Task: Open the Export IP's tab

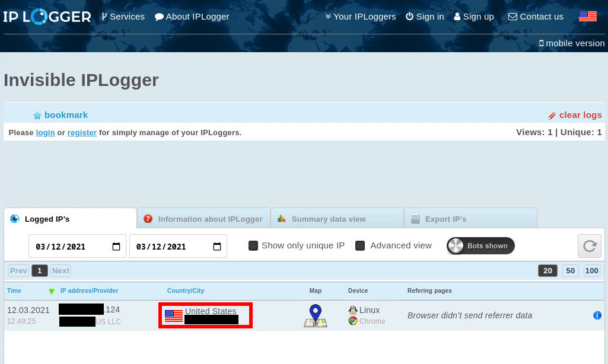Action: pos(445,219)
